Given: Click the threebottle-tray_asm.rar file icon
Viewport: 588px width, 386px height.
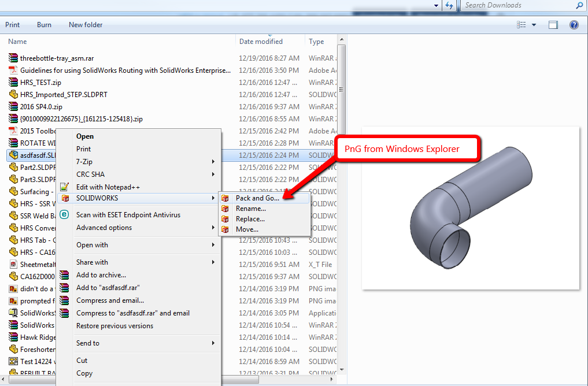Looking at the screenshot, I should 13,58.
